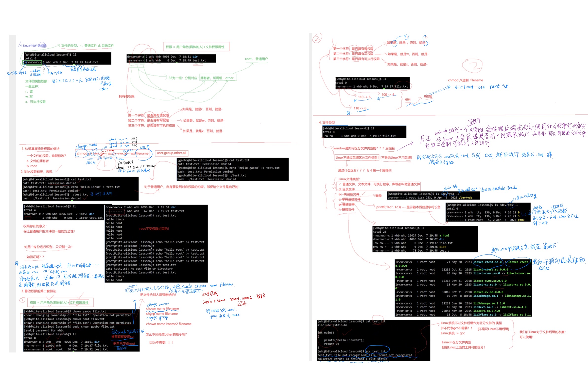The image size is (588, 367).
Task: Click the 'root不受权限约束的!' red annotation
Action: (x=154, y=229)
